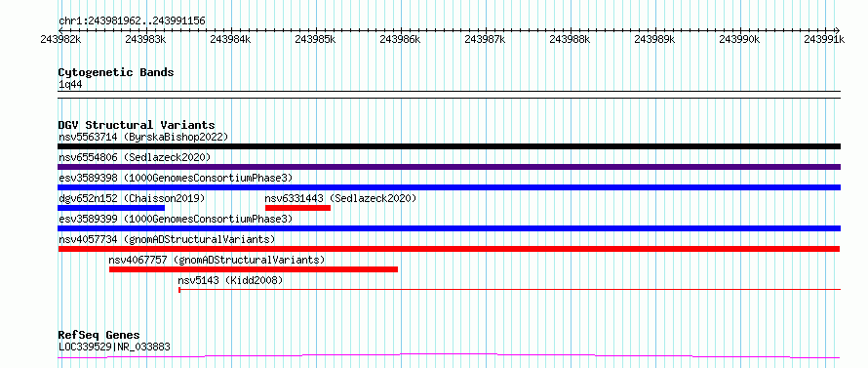Click ruler position 243990k
The width and height of the screenshot is (868, 368).
point(739,39)
